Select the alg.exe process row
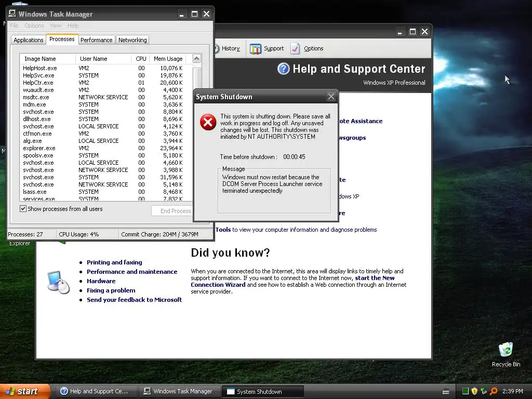This screenshot has width=532, height=399. (x=105, y=141)
